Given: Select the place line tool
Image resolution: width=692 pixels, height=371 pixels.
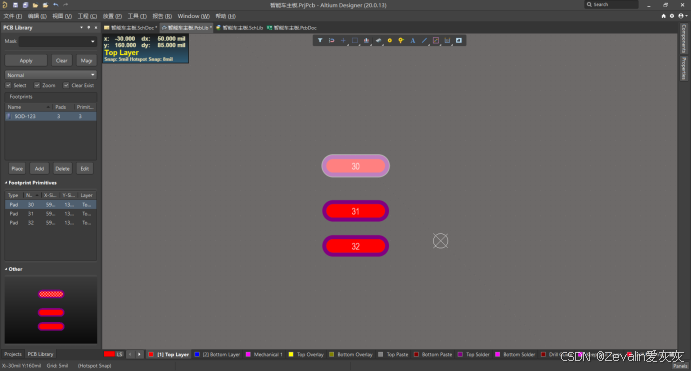Looking at the screenshot, I should [x=424, y=41].
